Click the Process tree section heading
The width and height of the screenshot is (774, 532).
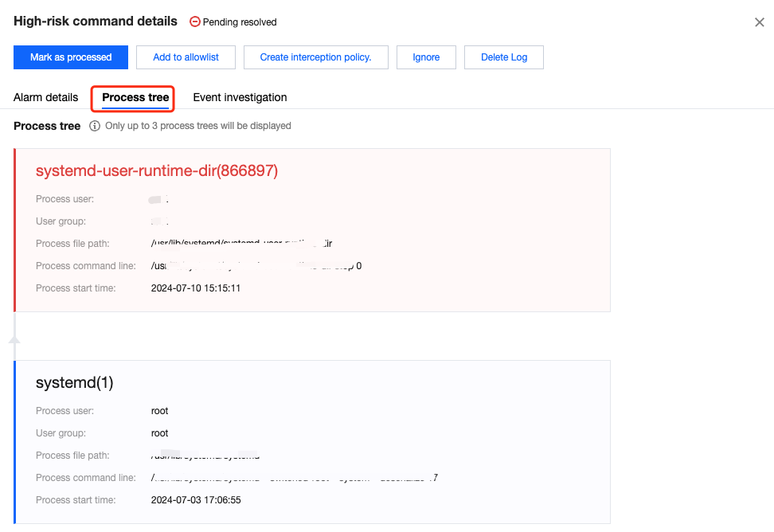tap(47, 126)
